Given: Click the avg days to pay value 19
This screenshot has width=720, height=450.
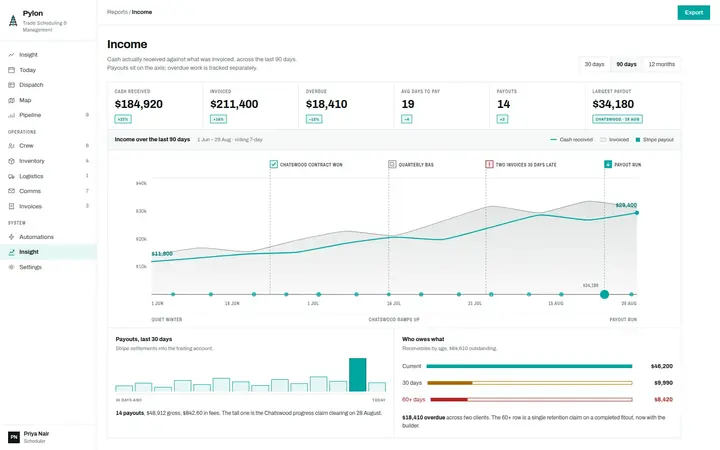Looking at the screenshot, I should coord(408,104).
